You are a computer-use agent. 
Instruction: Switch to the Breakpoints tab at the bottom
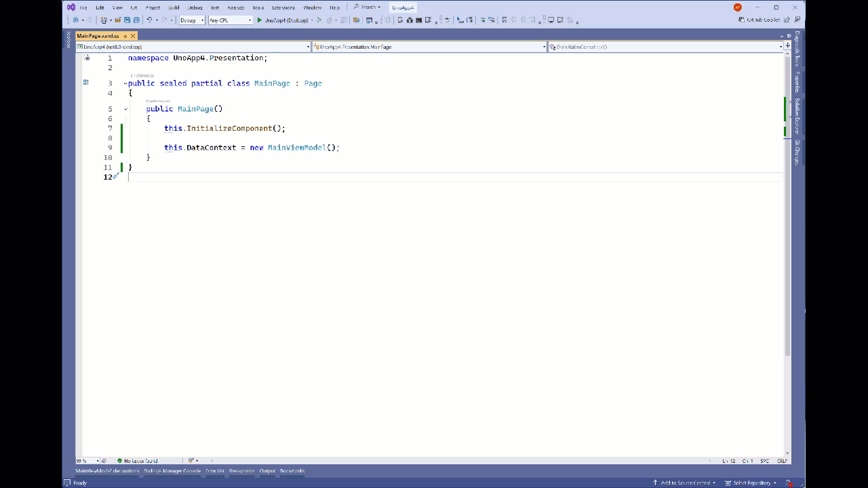pos(241,471)
